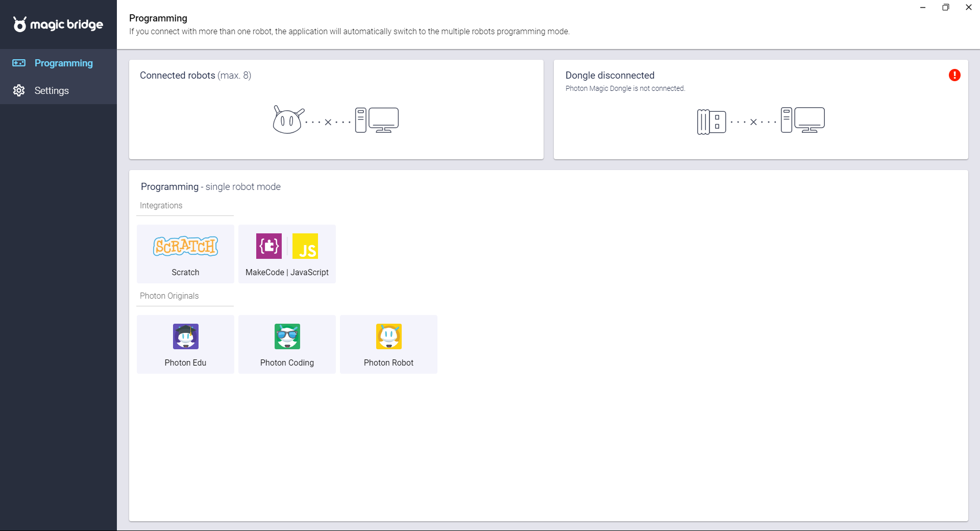This screenshot has width=980, height=531.
Task: Click the Settings gear icon
Action: 19,90
